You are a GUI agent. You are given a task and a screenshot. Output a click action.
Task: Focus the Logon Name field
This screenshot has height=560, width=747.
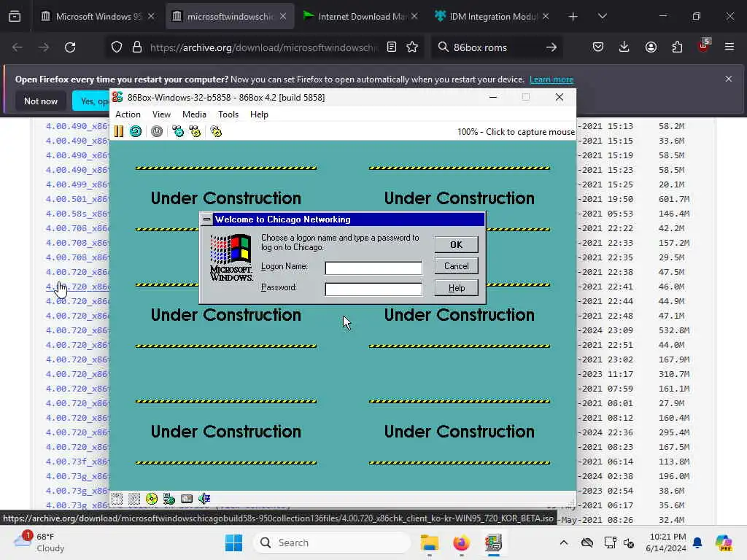point(373,268)
